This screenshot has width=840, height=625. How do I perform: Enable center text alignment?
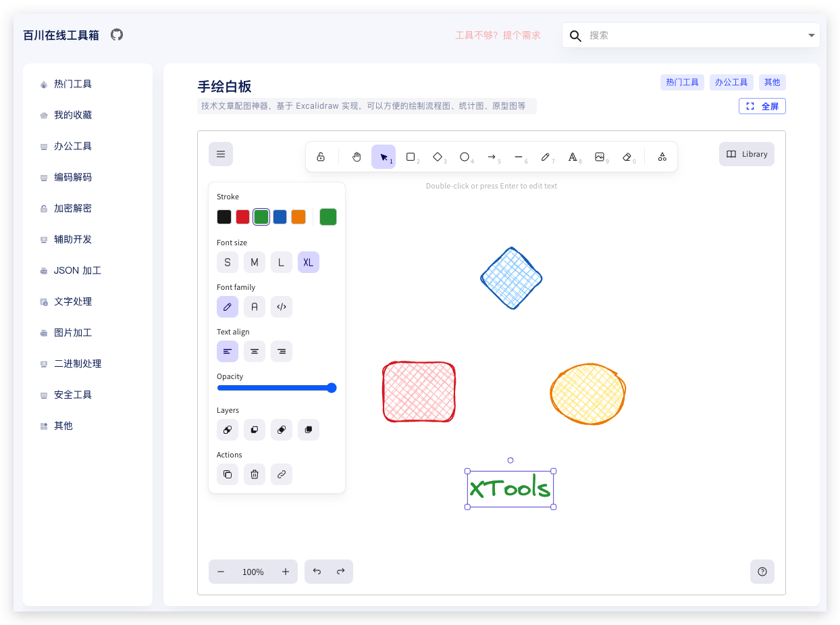(255, 351)
